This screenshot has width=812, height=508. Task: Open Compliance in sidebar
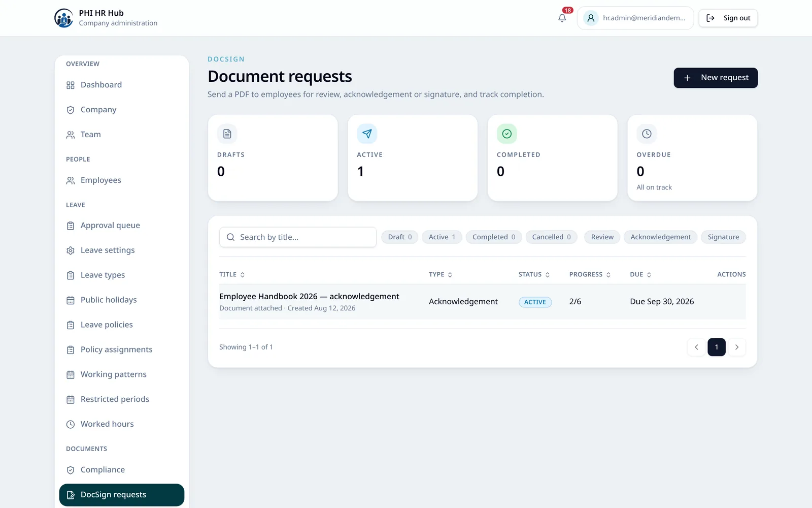point(122,470)
